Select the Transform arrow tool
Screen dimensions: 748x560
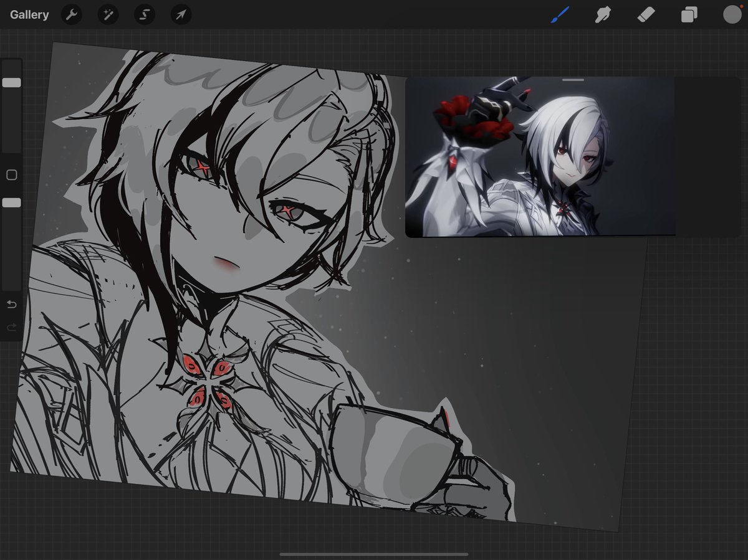click(181, 14)
